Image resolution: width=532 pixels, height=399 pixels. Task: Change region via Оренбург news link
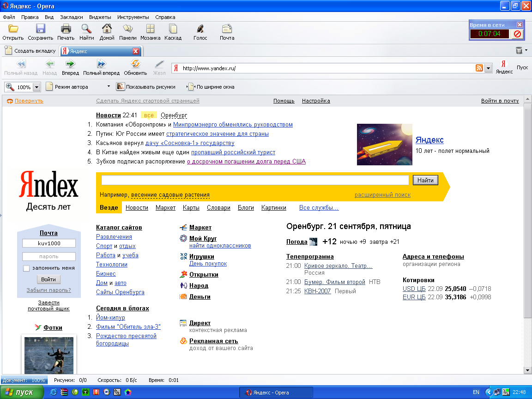point(174,115)
